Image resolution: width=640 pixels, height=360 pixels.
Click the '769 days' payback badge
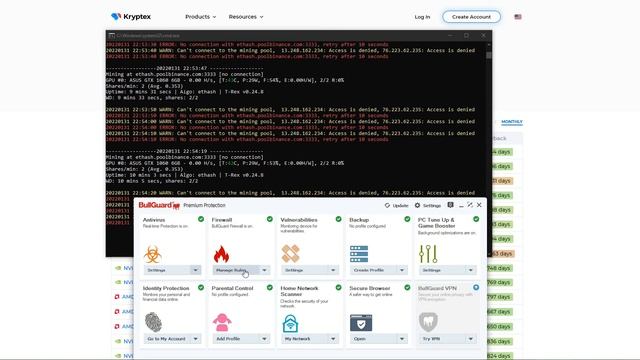pyautogui.click(x=499, y=282)
